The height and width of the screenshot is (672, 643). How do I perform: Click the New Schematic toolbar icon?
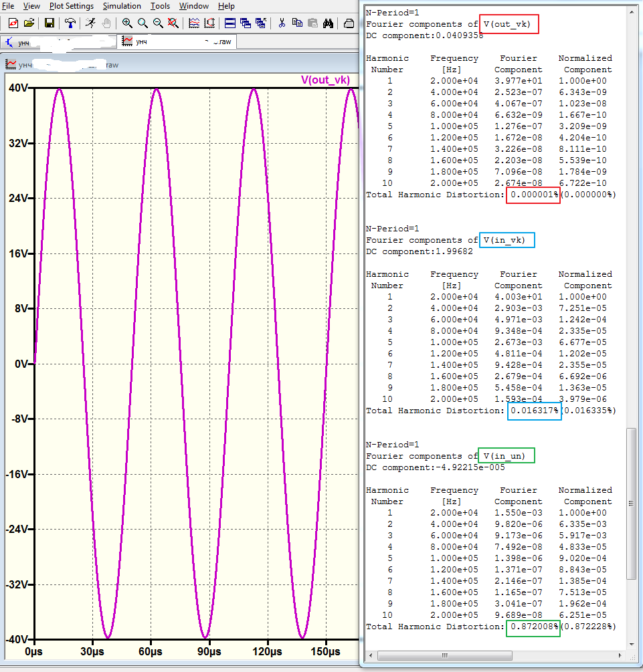[13, 23]
